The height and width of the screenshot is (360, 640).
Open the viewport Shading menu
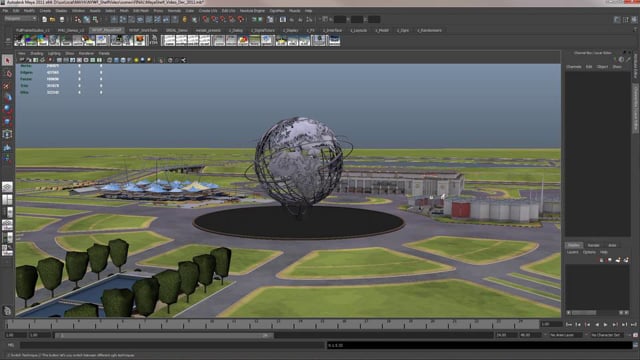[x=36, y=53]
